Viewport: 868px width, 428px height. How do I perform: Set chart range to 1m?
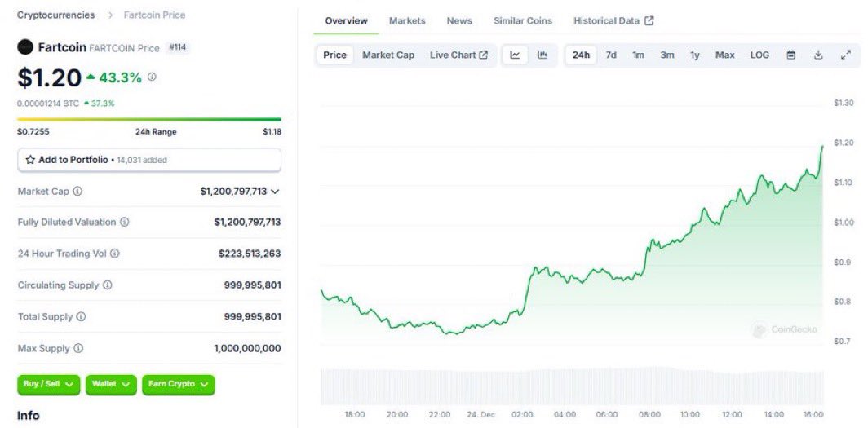coord(638,55)
